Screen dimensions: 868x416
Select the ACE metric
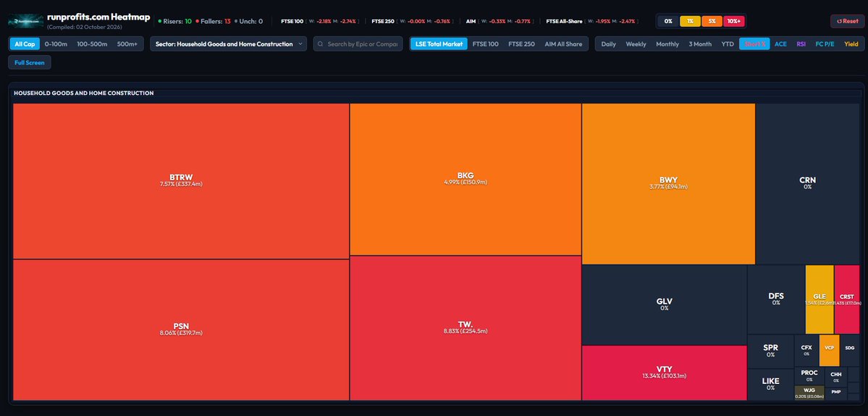(x=780, y=43)
